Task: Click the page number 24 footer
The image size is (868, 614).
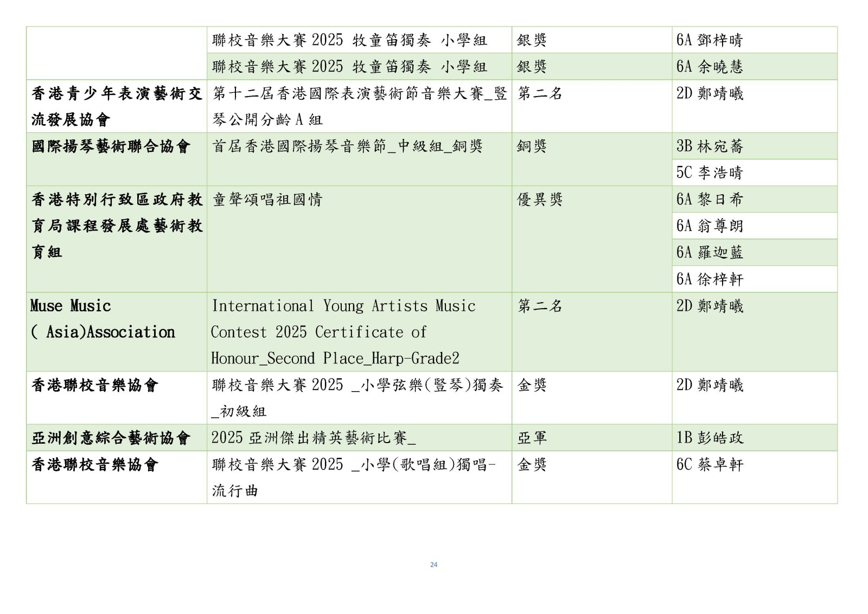Action: point(433,565)
